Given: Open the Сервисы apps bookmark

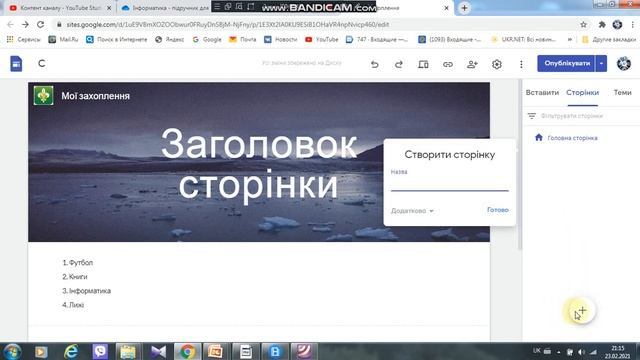Looking at the screenshot, I should pos(24,40).
